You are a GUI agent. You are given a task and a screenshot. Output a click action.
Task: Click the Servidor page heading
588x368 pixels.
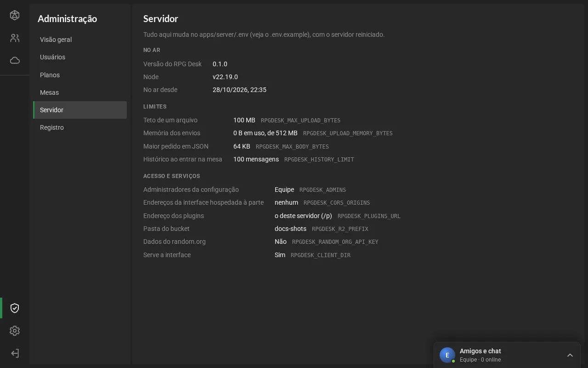pyautogui.click(x=161, y=19)
